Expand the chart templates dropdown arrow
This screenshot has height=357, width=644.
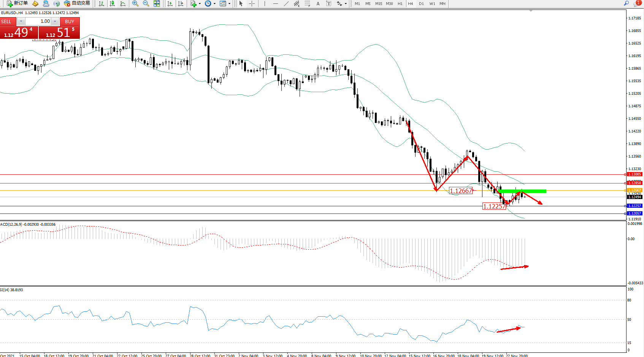click(229, 4)
